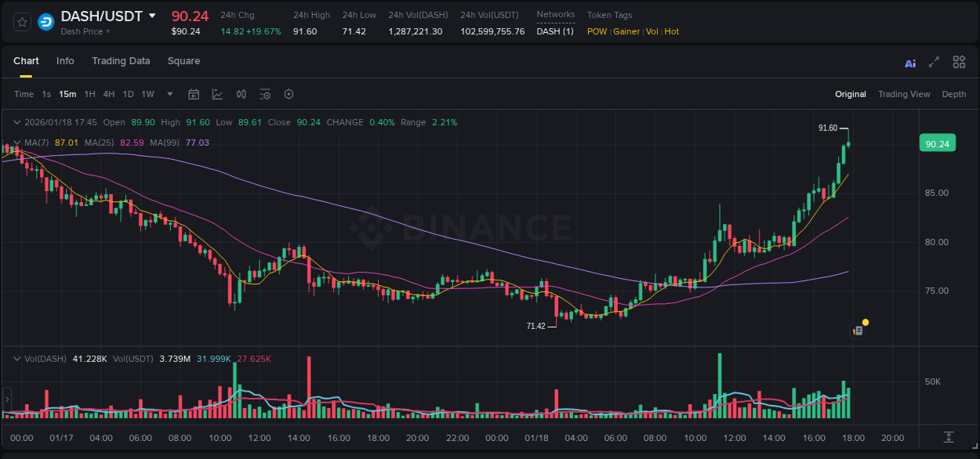
Task: Click the news notification icon on chart
Action: (857, 329)
